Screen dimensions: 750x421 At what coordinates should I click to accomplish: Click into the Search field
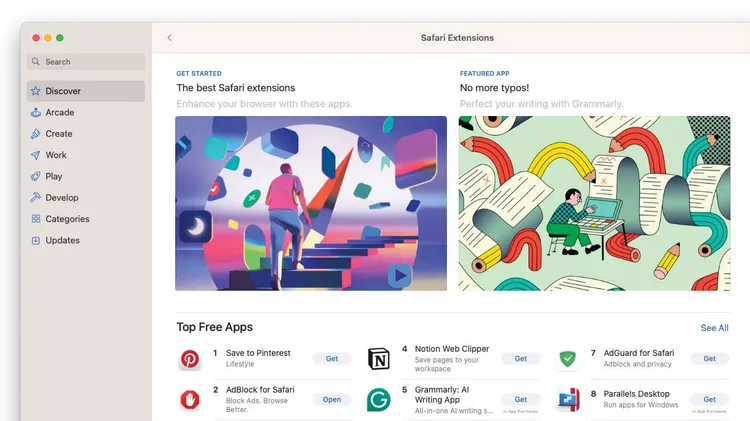coord(86,62)
